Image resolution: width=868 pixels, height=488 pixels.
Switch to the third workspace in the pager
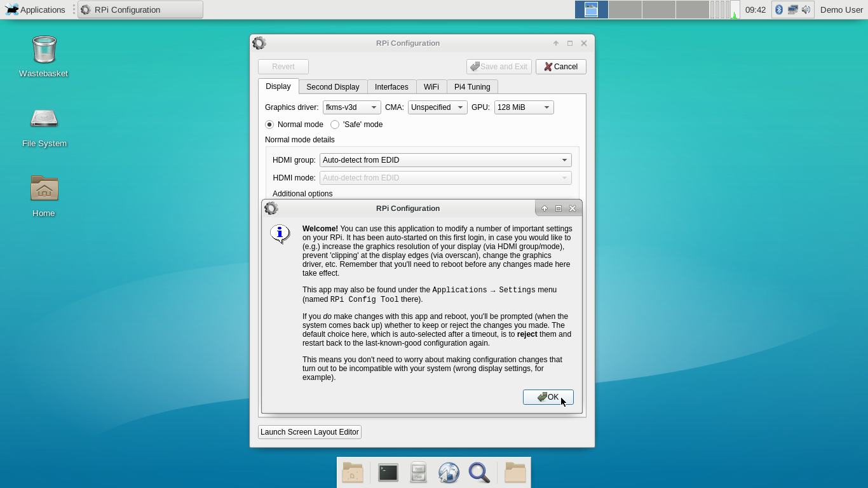coord(659,10)
